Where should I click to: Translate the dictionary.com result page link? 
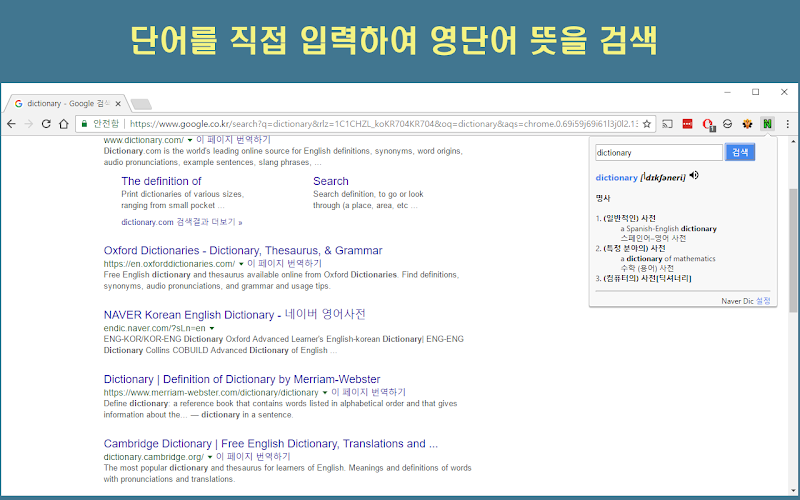(233, 140)
